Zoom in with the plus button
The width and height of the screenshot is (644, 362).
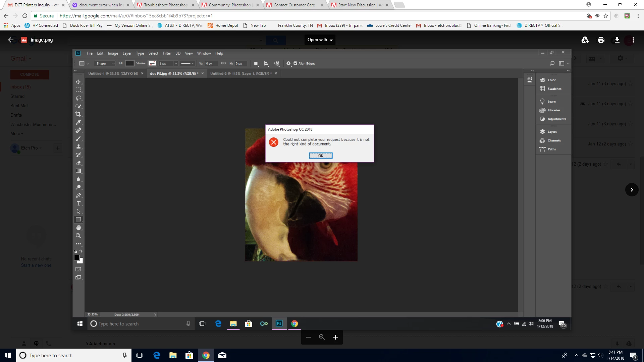point(335,337)
